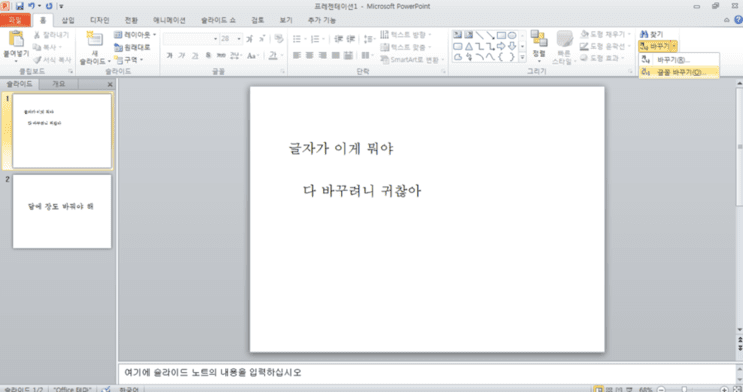Screen dimensions: 743x392
Task: Click the Arrange (정렬) icon
Action: [539, 39]
